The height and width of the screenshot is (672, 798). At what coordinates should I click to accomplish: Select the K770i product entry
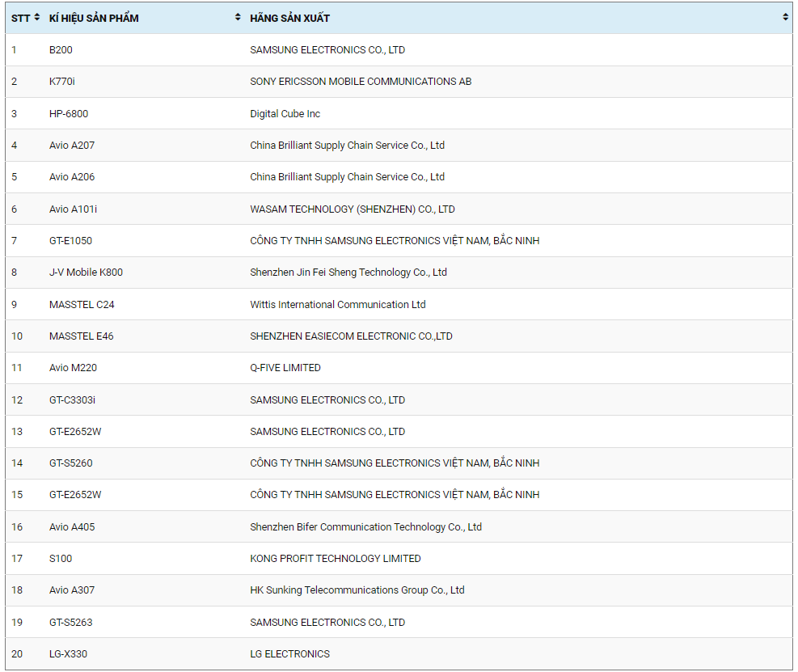[62, 82]
